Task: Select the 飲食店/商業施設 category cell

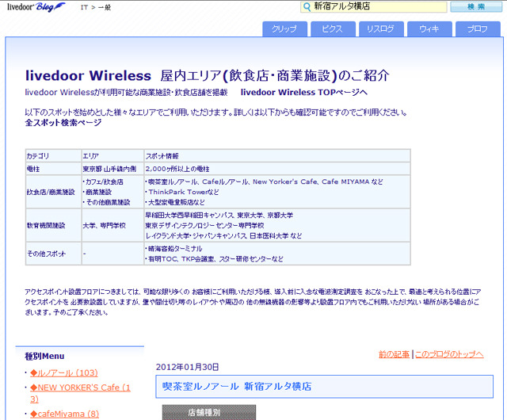Action: [53, 192]
